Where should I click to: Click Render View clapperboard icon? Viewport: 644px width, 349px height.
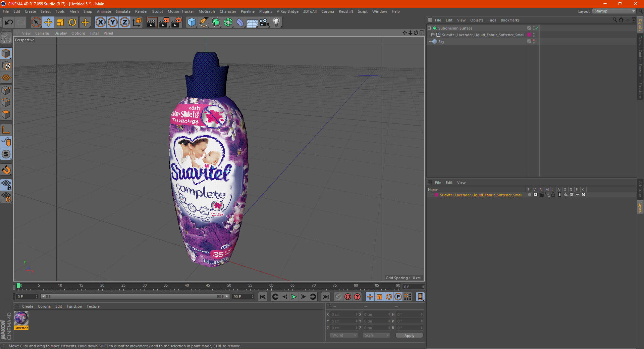tap(152, 22)
